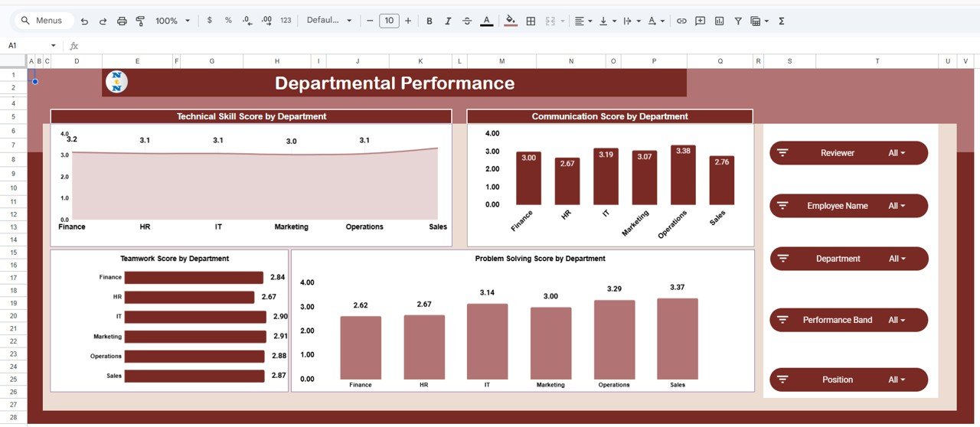Click the Operations 3.38 bar in Communication chart
The width and height of the screenshot is (980, 427).
pyautogui.click(x=683, y=174)
